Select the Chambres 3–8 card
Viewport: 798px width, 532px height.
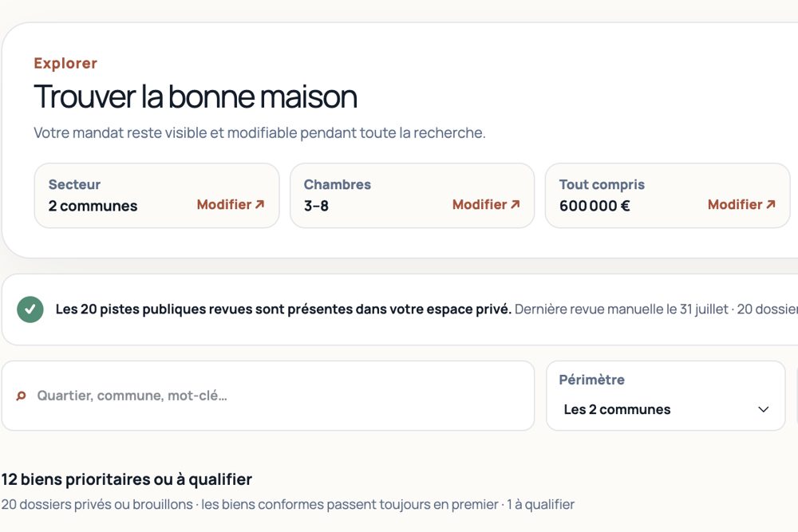click(x=413, y=195)
